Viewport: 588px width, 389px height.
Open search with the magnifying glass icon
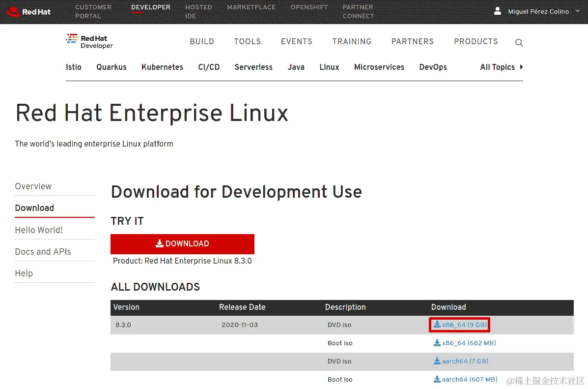[x=519, y=43]
